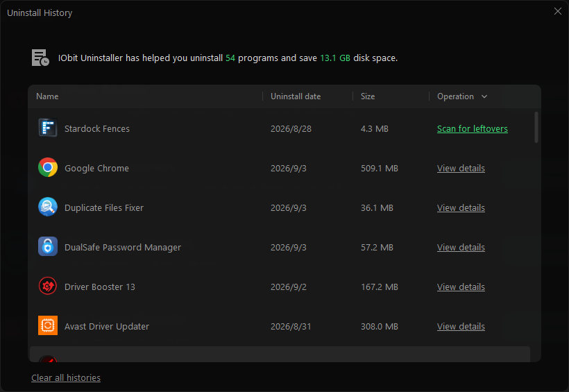
Task: Sort by the Uninstall date column header
Action: [x=296, y=96]
